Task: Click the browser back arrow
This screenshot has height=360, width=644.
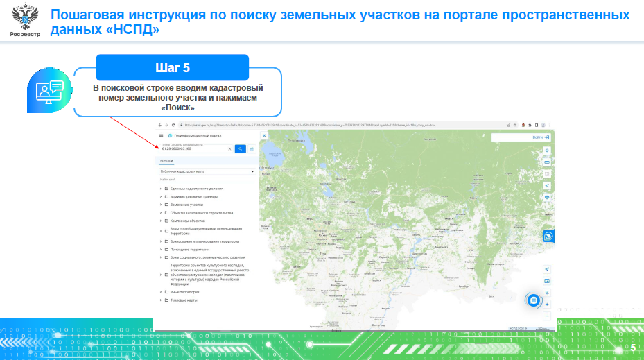Action: tap(159, 125)
